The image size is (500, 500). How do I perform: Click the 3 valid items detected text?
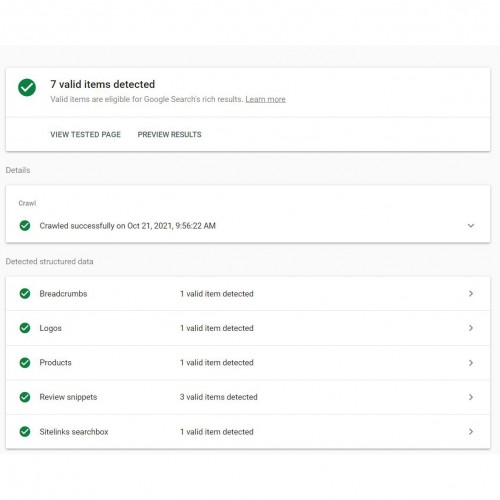tap(219, 397)
